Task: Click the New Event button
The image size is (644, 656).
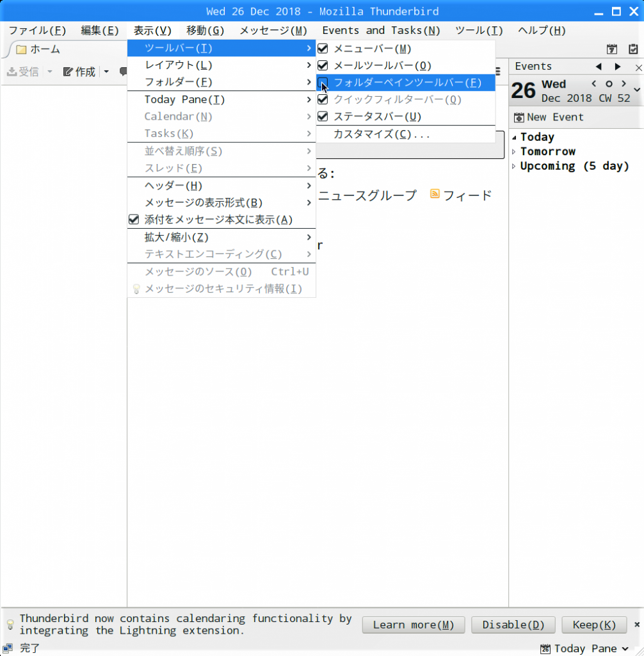Action: [x=548, y=117]
